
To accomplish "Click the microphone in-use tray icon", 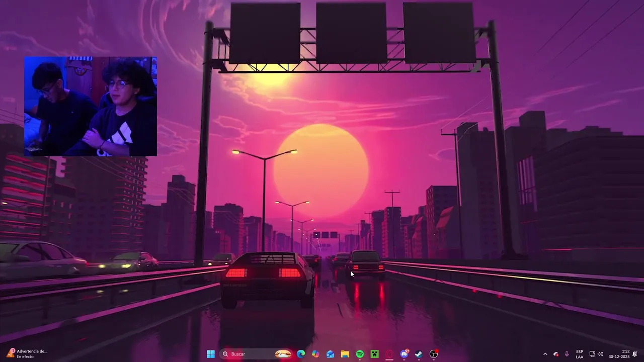I will click(x=567, y=354).
